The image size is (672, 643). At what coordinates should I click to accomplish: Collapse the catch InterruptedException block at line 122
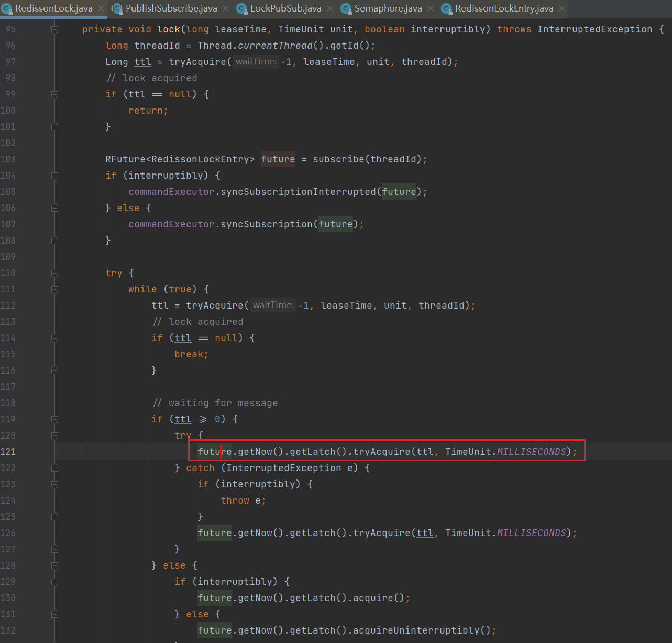coord(54,468)
